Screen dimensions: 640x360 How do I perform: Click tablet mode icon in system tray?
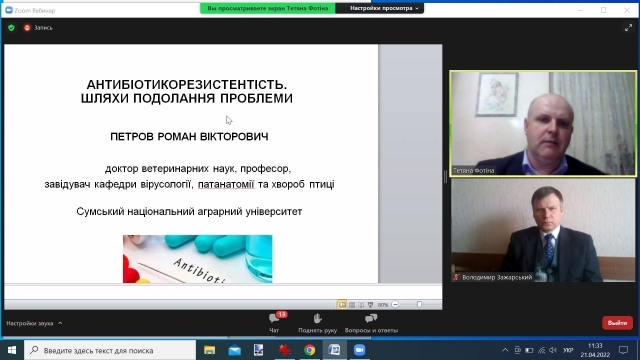tap(518, 350)
